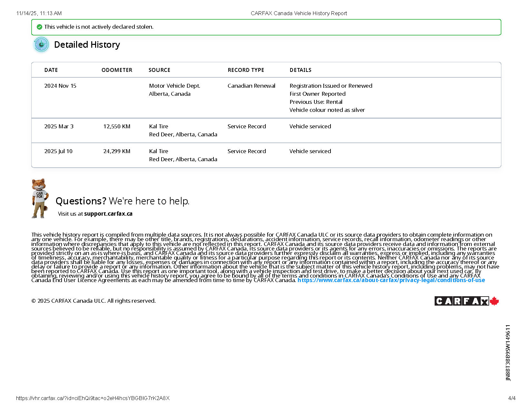Select the 24,299 KM odometer reading
Screen dimensions: 532x411
click(117, 151)
